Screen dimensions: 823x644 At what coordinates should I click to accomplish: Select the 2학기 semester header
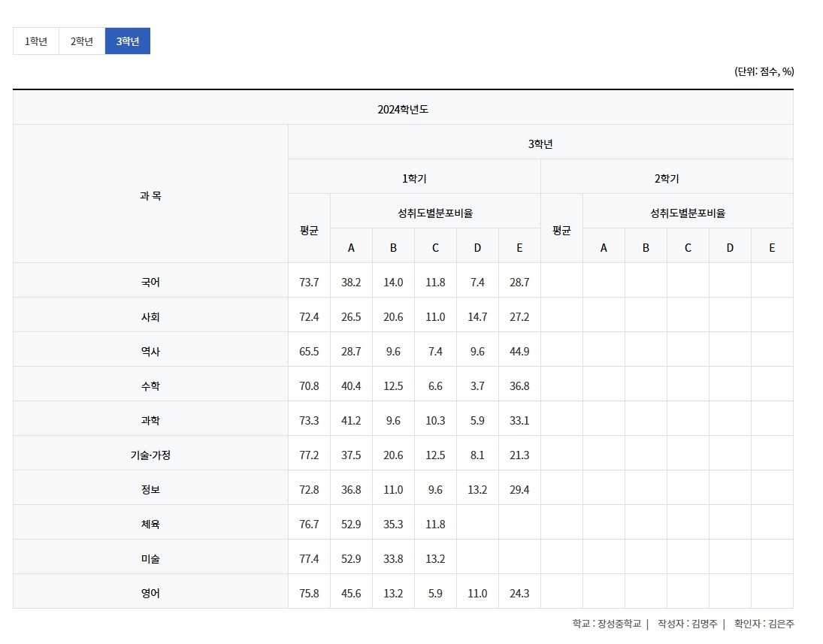666,178
